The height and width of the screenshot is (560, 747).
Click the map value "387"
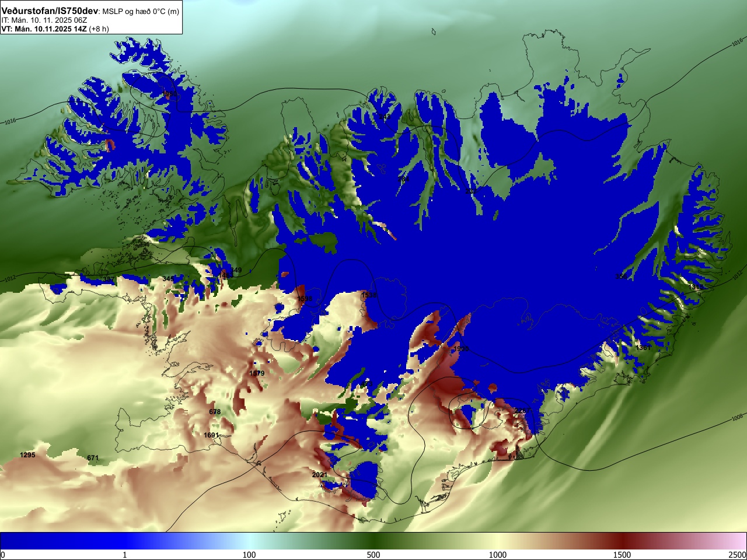(109, 279)
